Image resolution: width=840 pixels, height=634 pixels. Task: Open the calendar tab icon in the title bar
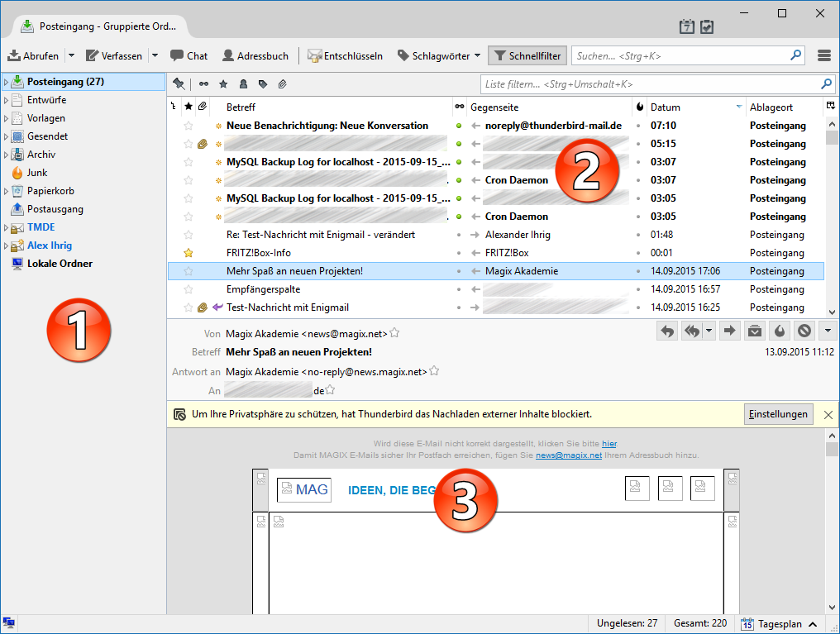(686, 26)
